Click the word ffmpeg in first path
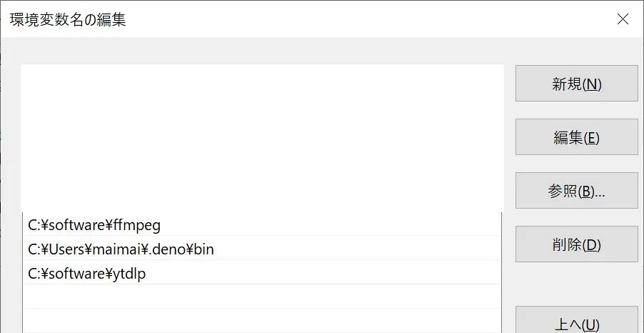Screen dimensions: 644x333 tap(137, 225)
